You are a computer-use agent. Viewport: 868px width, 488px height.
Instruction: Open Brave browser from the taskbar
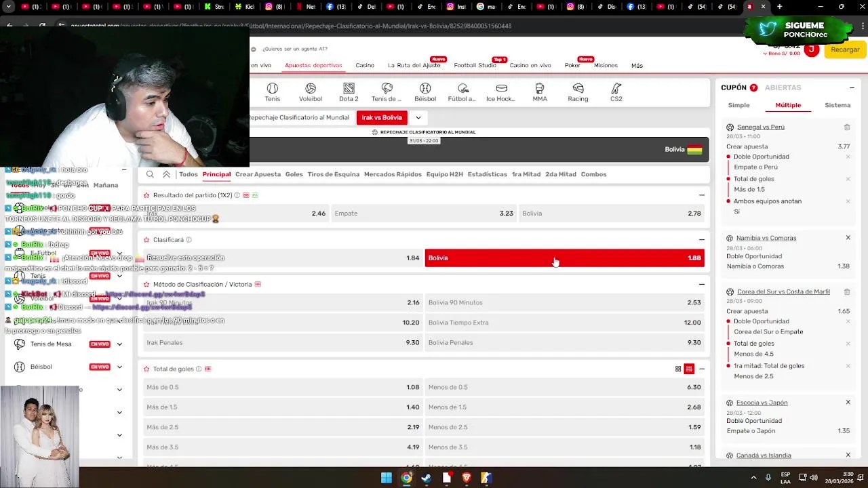coord(467,478)
